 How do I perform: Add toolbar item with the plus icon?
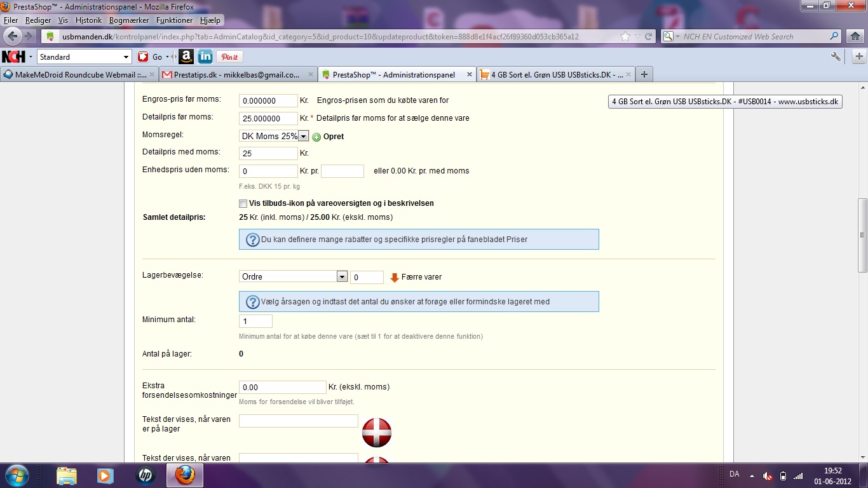click(859, 57)
